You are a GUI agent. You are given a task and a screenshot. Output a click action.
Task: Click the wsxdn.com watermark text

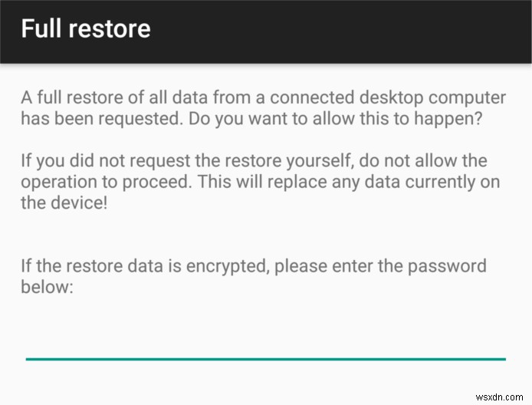(499, 396)
